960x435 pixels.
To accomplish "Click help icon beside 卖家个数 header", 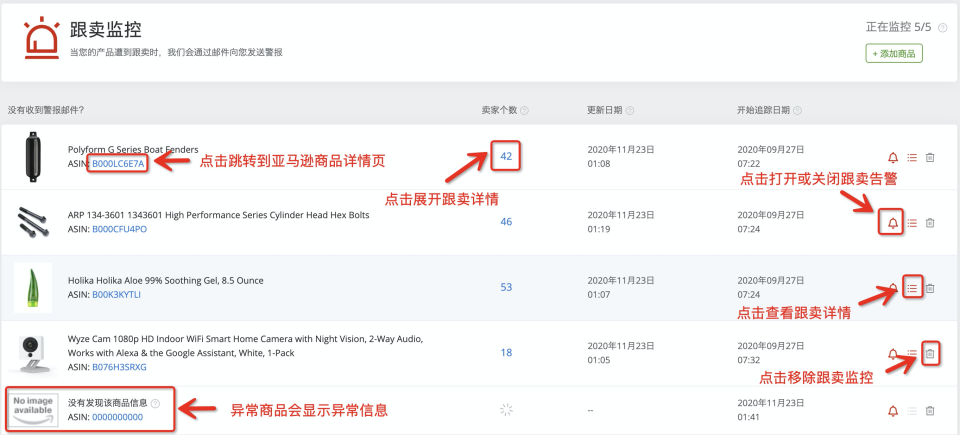I will [x=524, y=110].
